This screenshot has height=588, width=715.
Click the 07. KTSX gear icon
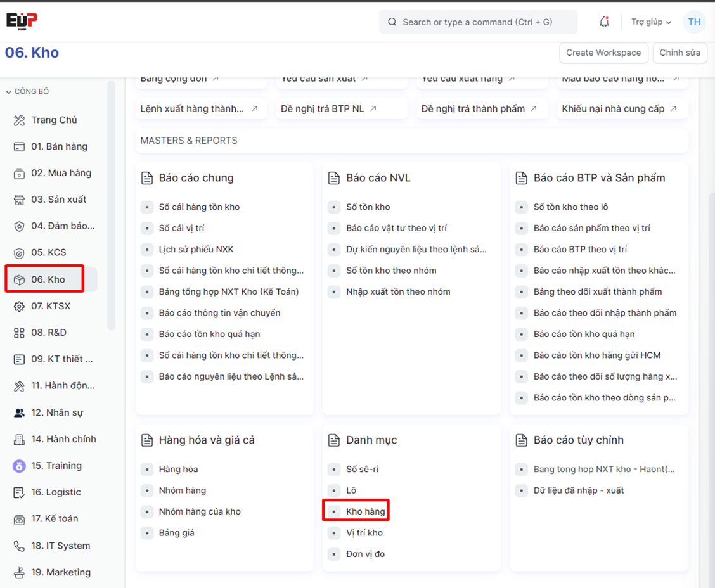(x=19, y=306)
